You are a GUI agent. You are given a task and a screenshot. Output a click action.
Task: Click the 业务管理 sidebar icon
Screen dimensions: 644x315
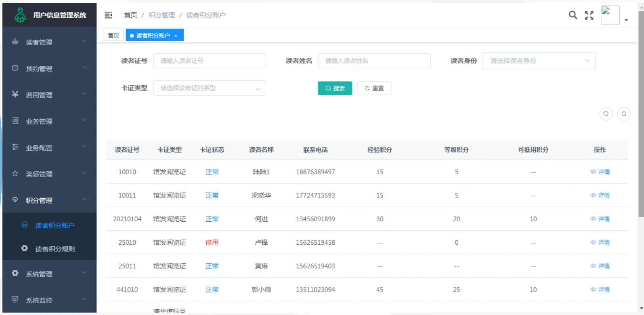point(15,120)
